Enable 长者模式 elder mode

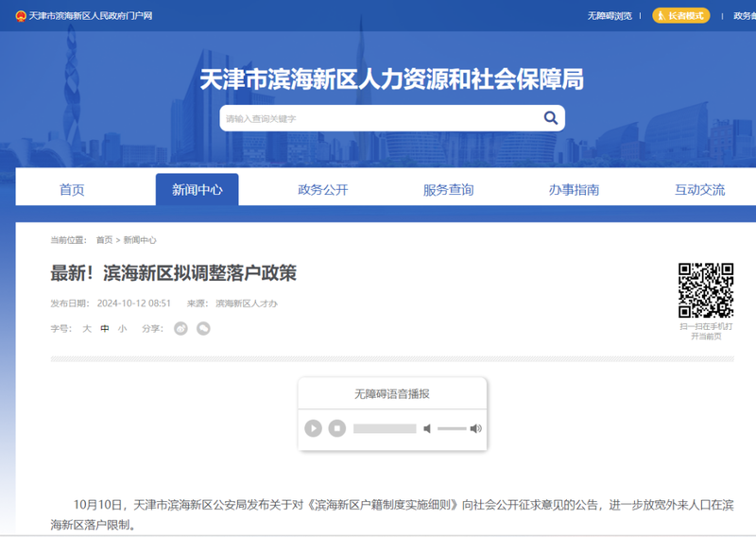680,16
